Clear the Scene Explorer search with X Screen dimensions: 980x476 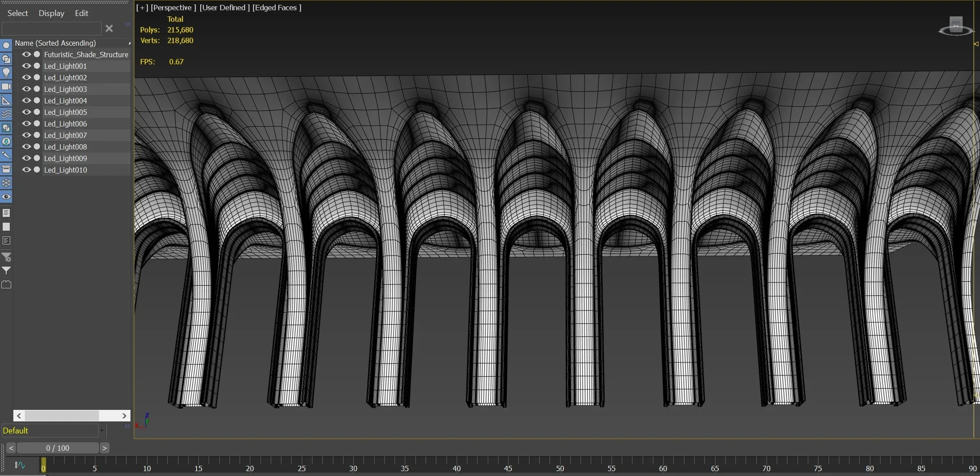pyautogui.click(x=109, y=29)
